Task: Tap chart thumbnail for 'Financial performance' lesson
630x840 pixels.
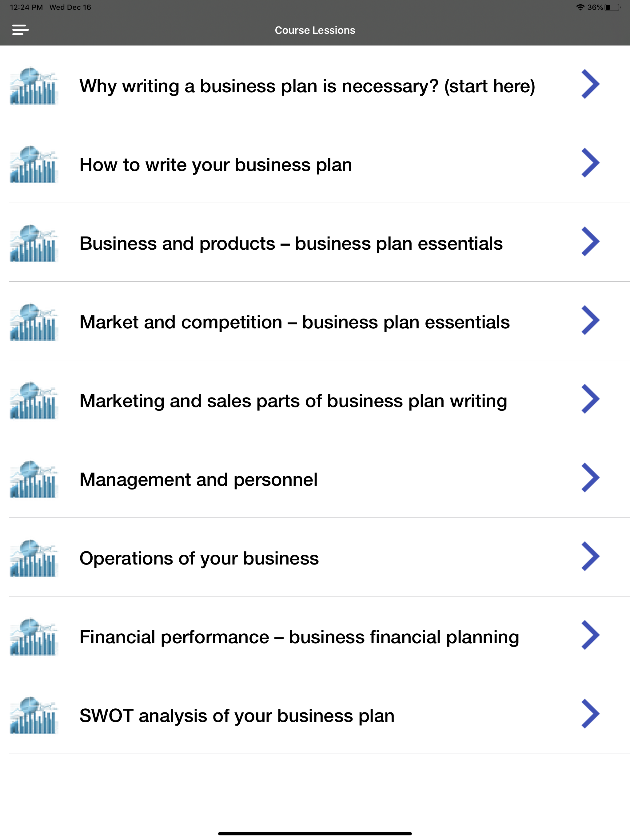Action: click(x=34, y=637)
